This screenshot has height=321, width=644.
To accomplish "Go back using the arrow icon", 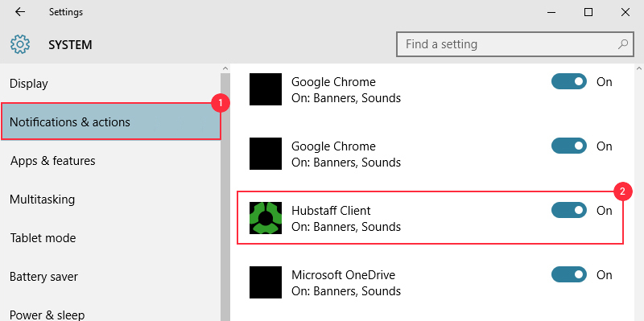I will (x=19, y=12).
